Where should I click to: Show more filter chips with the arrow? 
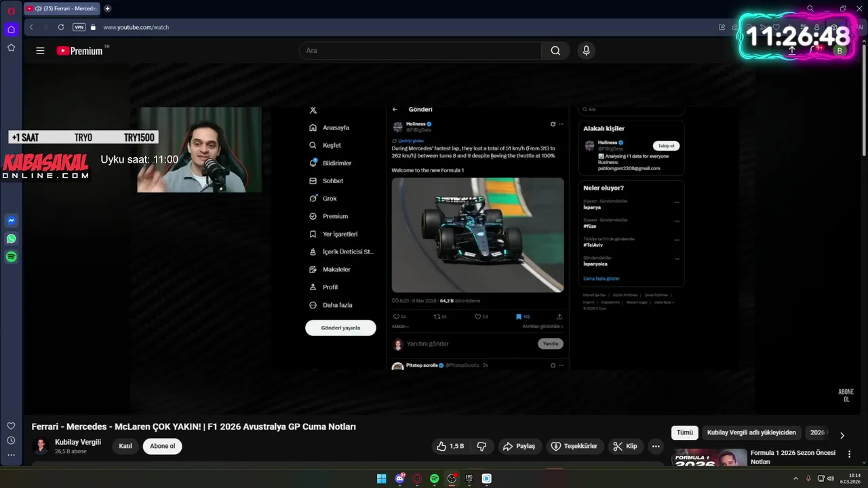click(x=842, y=435)
